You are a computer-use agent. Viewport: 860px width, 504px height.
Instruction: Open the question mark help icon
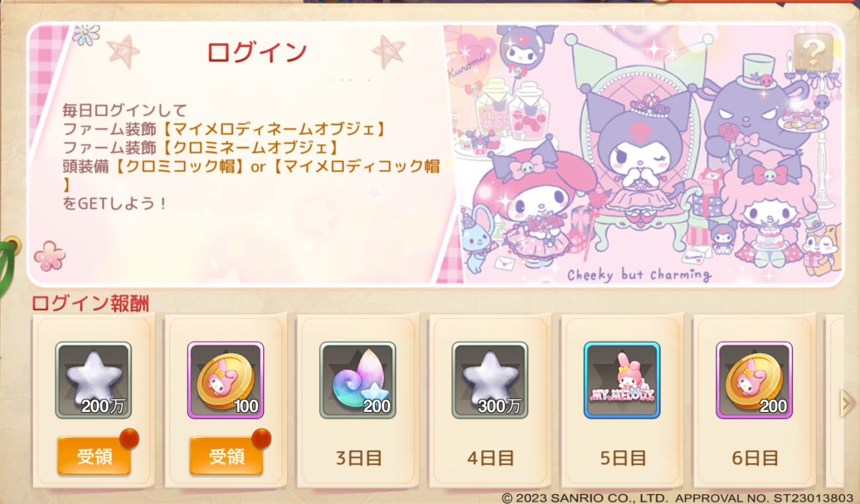(x=813, y=52)
